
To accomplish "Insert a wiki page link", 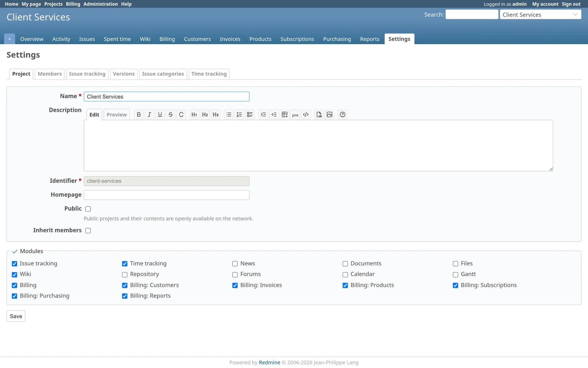I will point(319,114).
